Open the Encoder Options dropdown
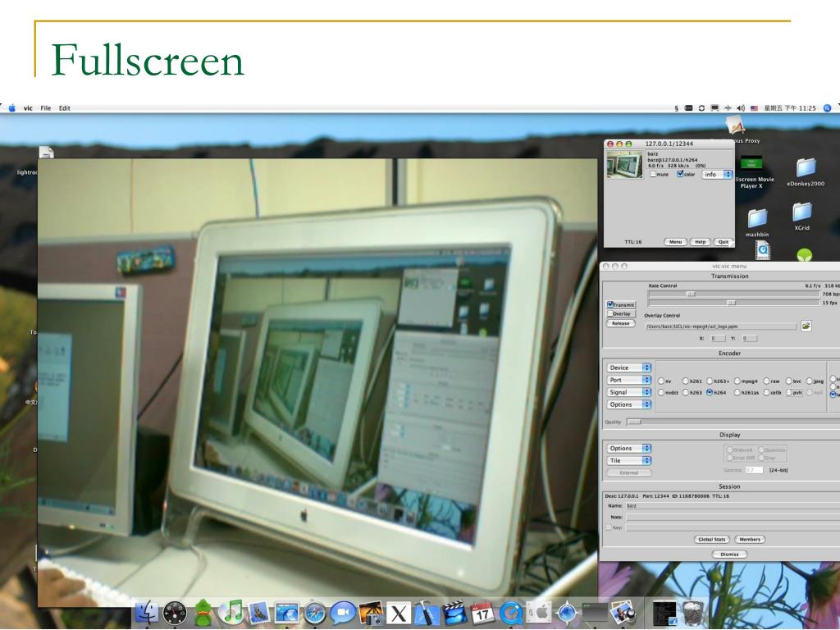 629,404
